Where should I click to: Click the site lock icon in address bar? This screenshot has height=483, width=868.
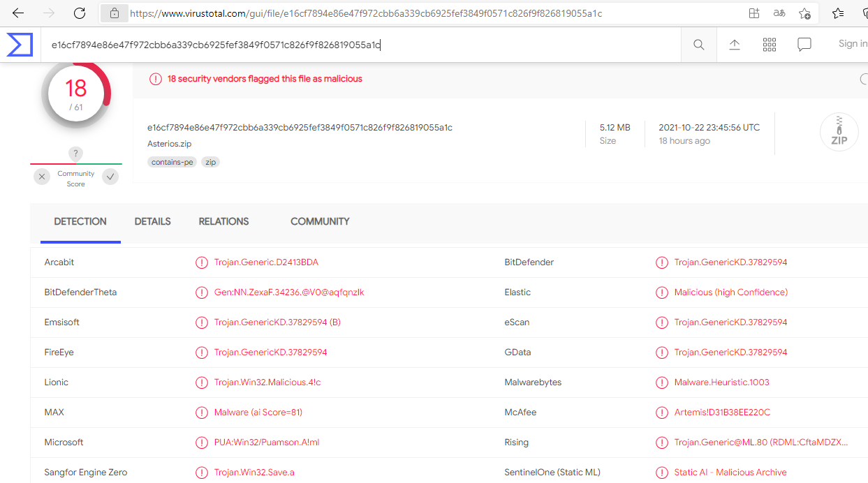(114, 13)
